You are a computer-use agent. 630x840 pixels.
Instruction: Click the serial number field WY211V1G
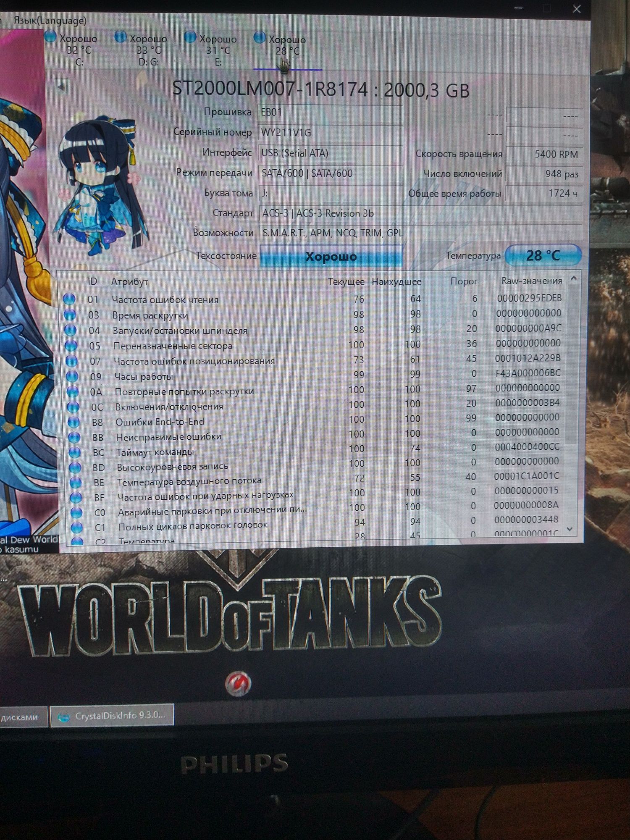pos(330,133)
